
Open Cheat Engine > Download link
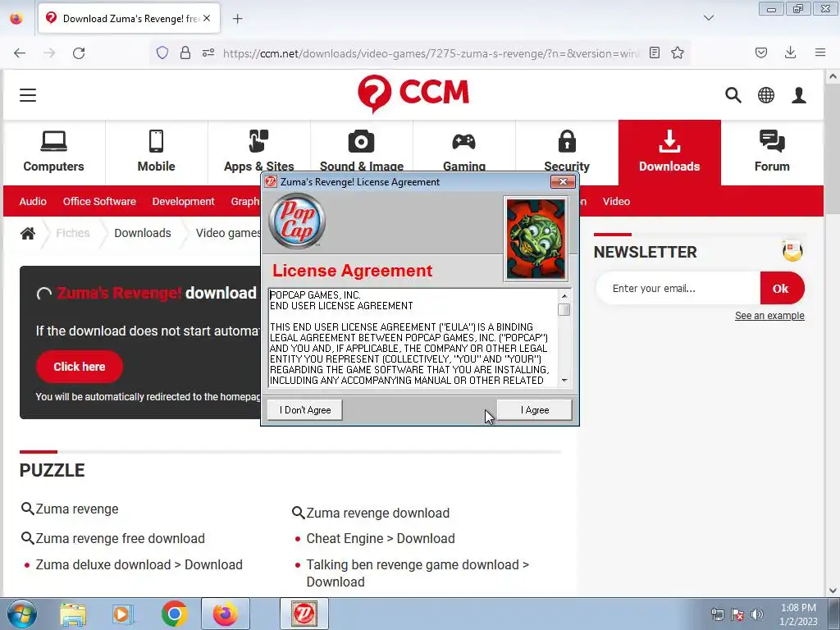(381, 538)
